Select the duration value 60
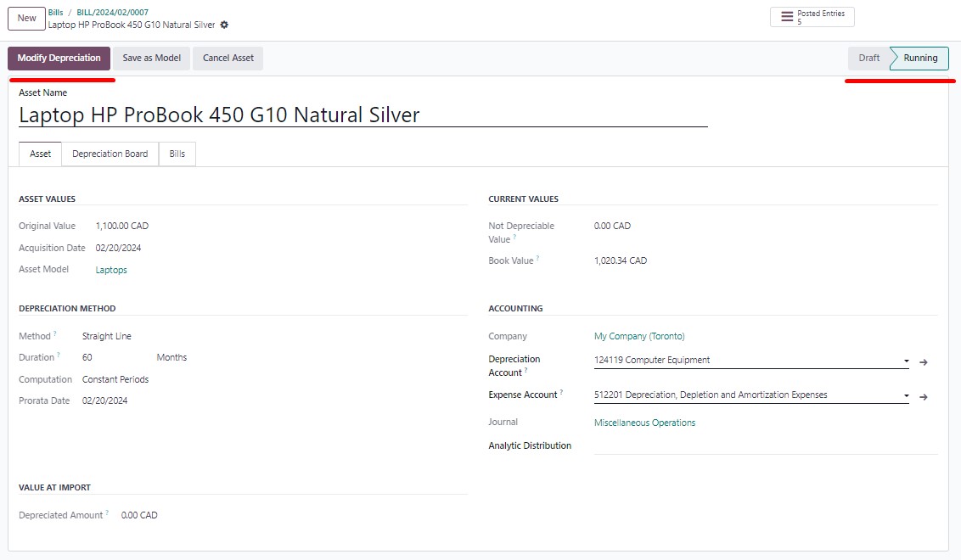 87,358
